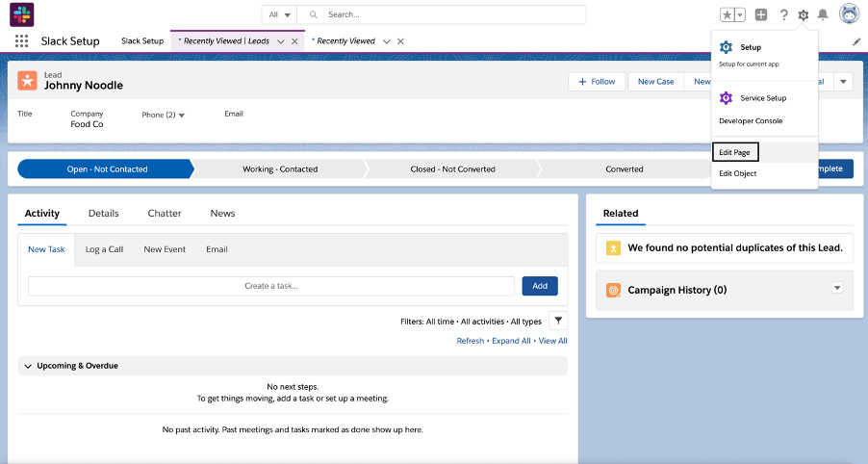Select Converted path stage
The width and height of the screenshot is (868, 464).
click(625, 168)
